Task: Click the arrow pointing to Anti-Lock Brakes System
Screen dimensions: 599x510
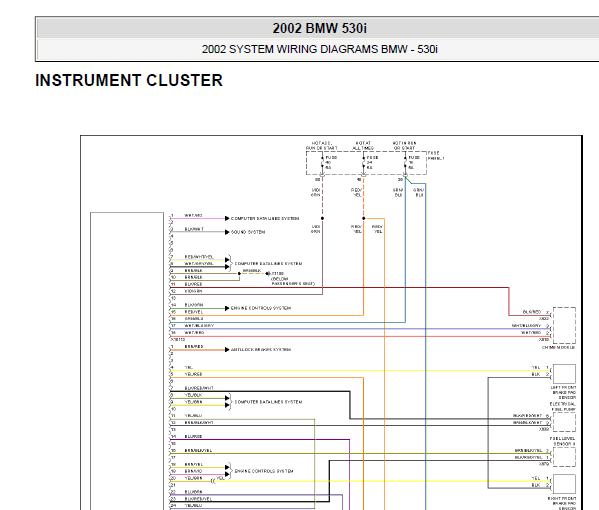Action: pos(227,350)
